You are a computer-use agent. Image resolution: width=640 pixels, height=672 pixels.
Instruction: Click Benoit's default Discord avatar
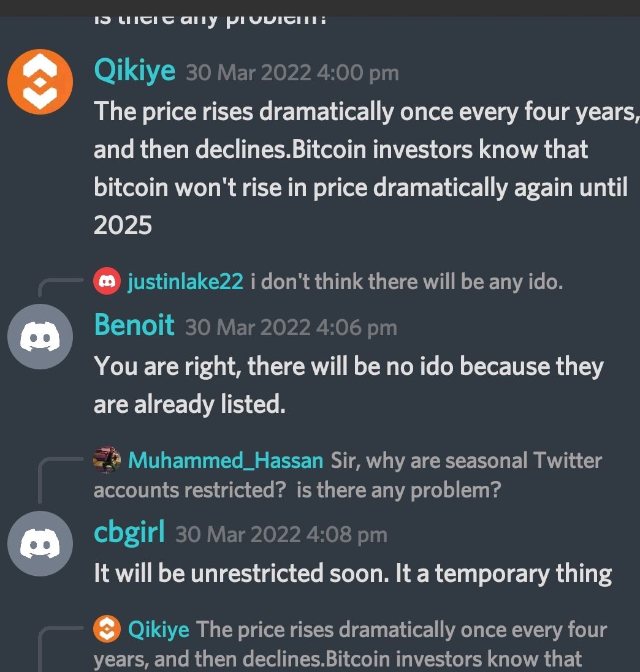(40, 336)
